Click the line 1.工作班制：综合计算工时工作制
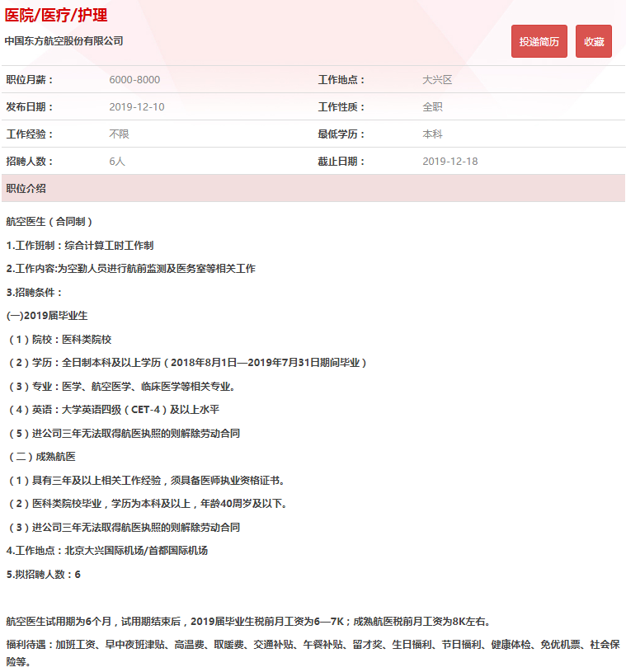626x672 pixels. tap(80, 246)
